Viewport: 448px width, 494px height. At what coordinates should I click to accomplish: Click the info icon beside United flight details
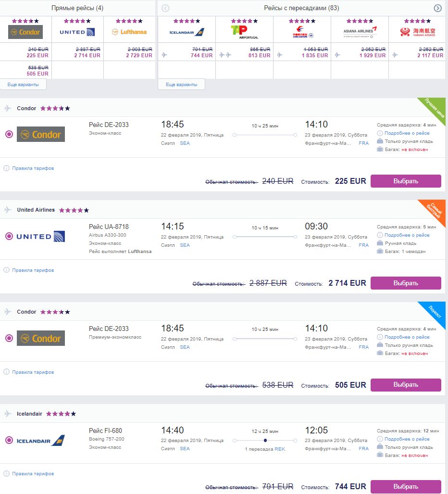pos(380,235)
